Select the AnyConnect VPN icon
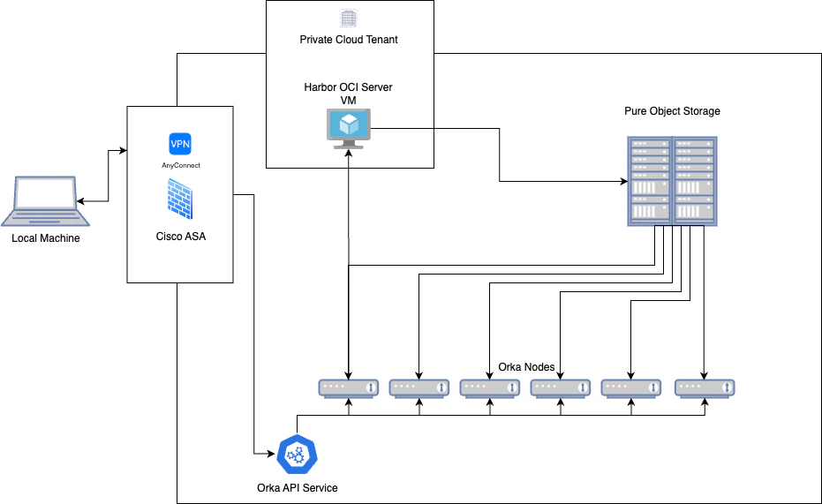Viewport: 822px width, 504px height. (x=180, y=144)
